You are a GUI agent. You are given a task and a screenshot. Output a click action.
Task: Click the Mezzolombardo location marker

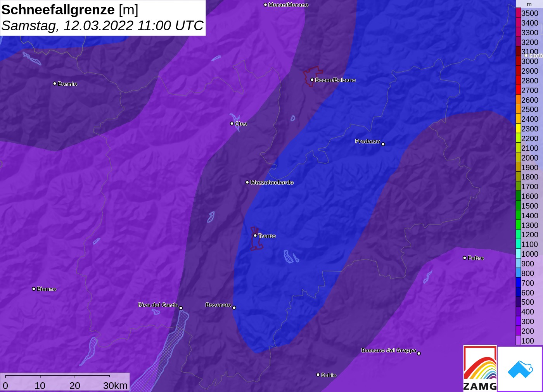tap(247, 182)
